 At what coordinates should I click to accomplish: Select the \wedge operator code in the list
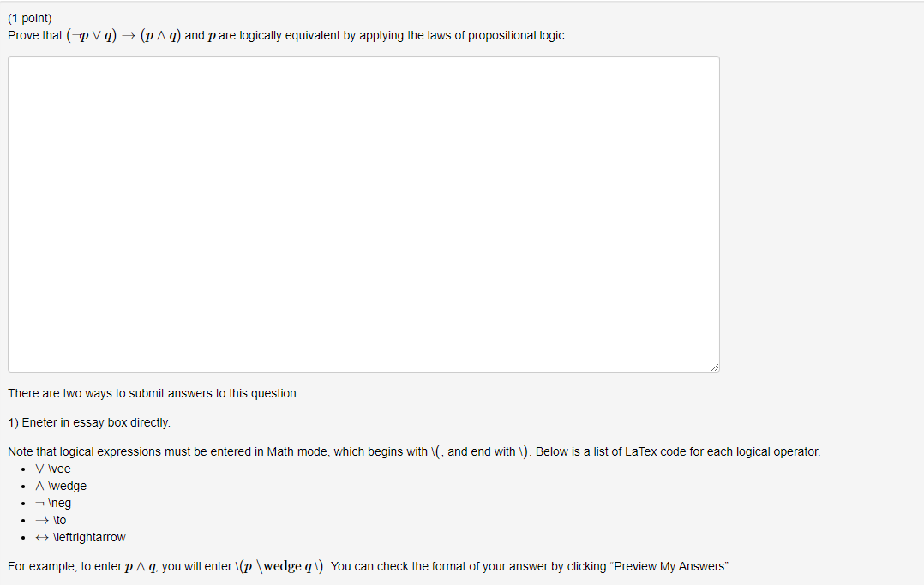(x=60, y=486)
